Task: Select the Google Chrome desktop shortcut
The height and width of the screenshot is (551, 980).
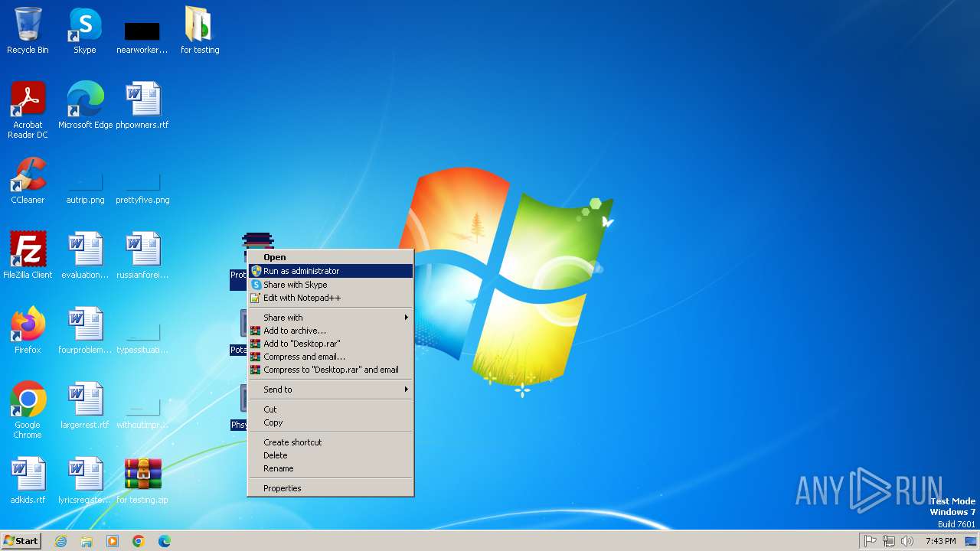Action: coord(28,410)
